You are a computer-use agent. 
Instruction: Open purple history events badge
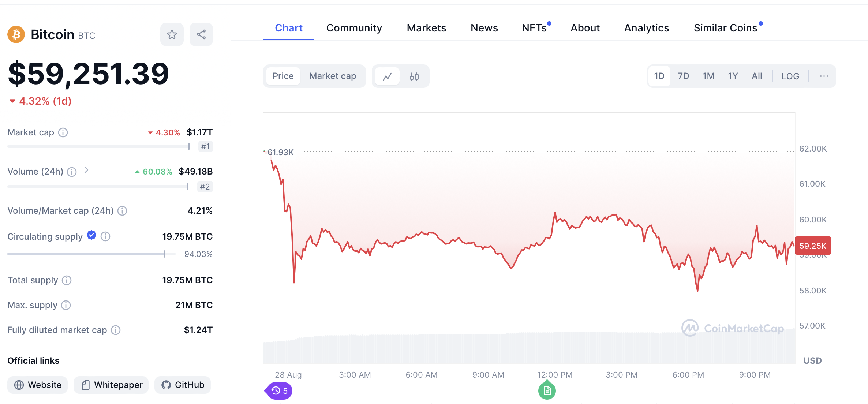tap(280, 391)
